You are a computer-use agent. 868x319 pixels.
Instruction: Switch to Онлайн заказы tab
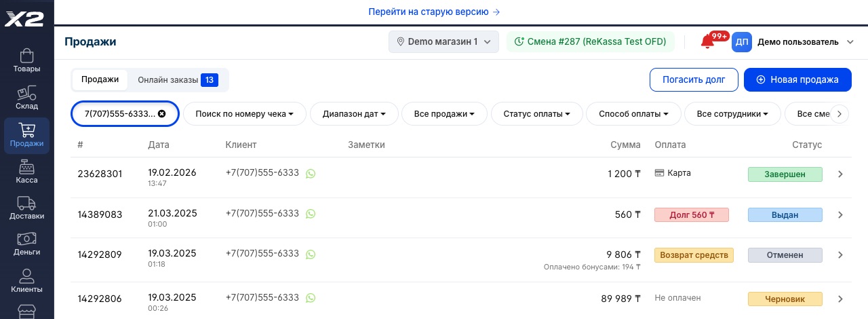coord(178,80)
